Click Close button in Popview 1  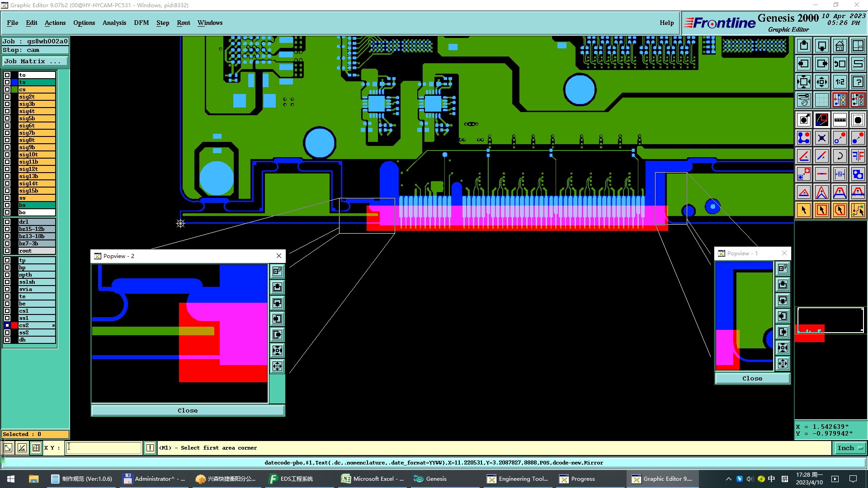coord(752,378)
